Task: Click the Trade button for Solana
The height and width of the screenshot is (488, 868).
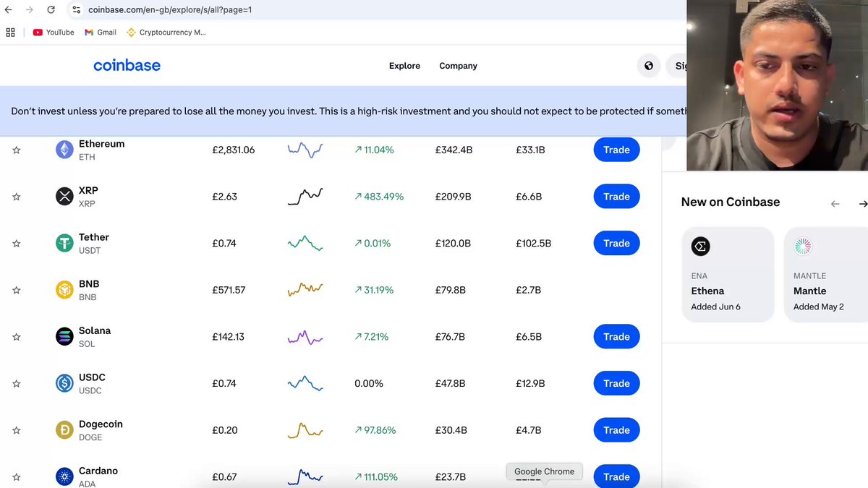Action: coord(616,337)
